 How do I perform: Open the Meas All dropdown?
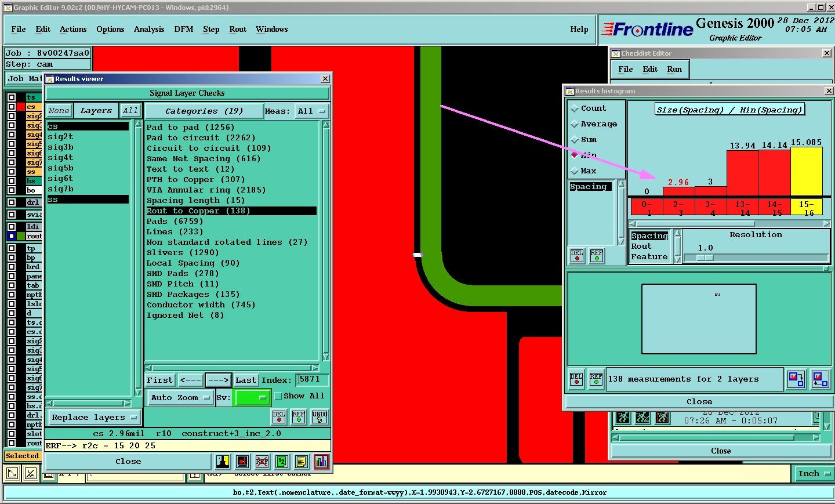tap(312, 111)
